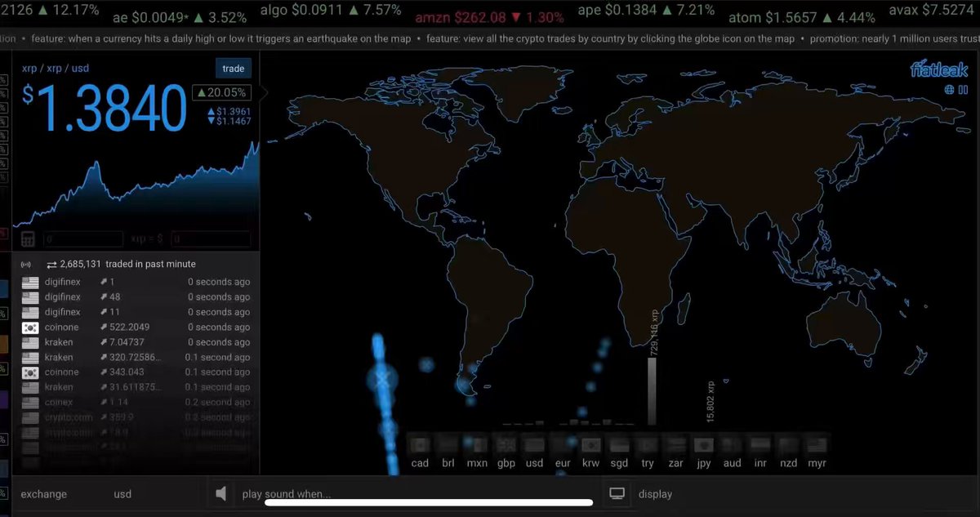Select the digifinex trade row with amount 48
The height and width of the screenshot is (517, 980).
136,297
